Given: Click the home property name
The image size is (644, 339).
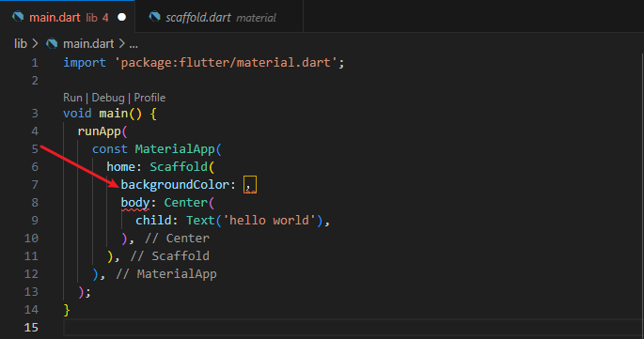Looking at the screenshot, I should point(120,166).
